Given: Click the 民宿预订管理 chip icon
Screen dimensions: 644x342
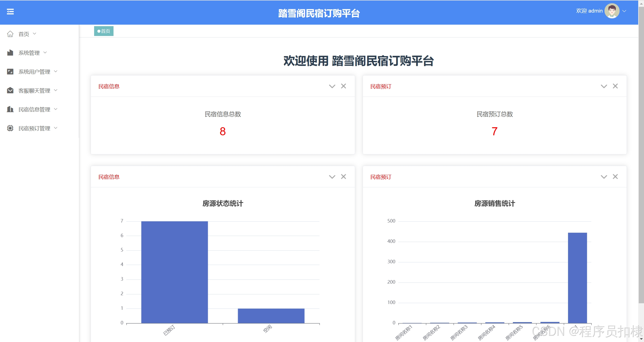Looking at the screenshot, I should [10, 128].
